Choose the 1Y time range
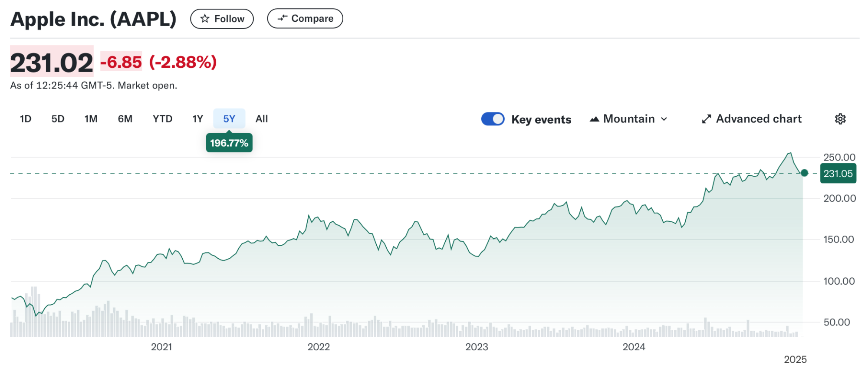 198,119
